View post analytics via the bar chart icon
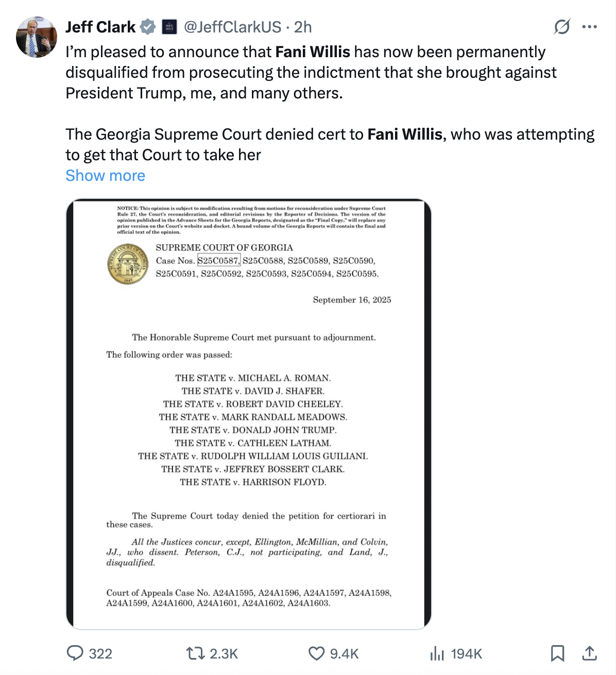 pyautogui.click(x=437, y=653)
